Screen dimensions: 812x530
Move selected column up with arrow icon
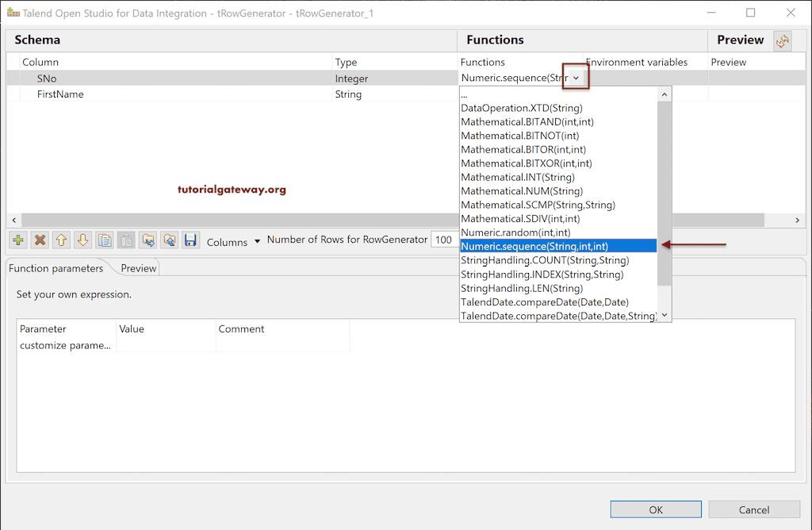[x=61, y=240]
